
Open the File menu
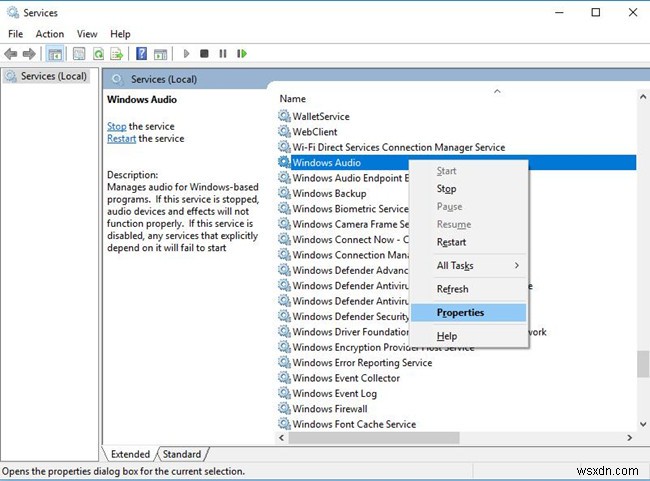[15, 34]
